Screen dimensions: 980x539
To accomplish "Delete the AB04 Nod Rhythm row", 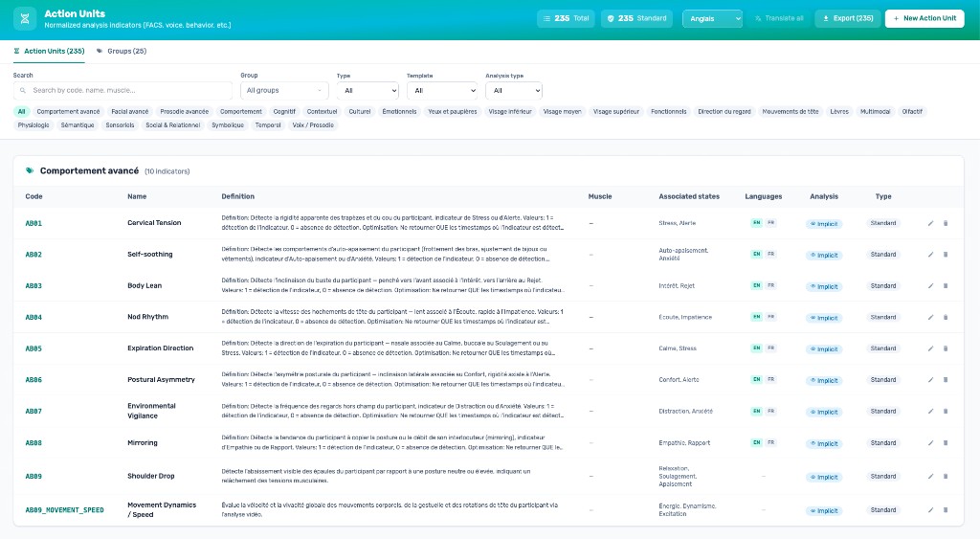I will click(x=946, y=317).
